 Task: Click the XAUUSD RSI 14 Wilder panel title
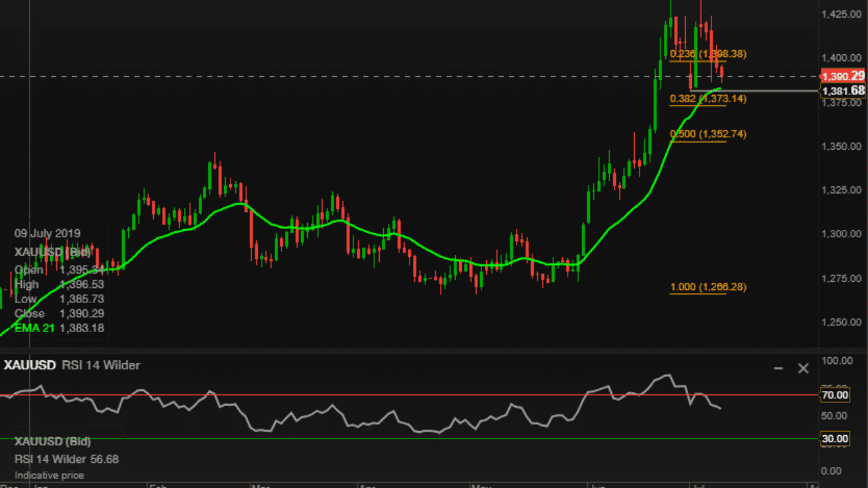tap(72, 365)
